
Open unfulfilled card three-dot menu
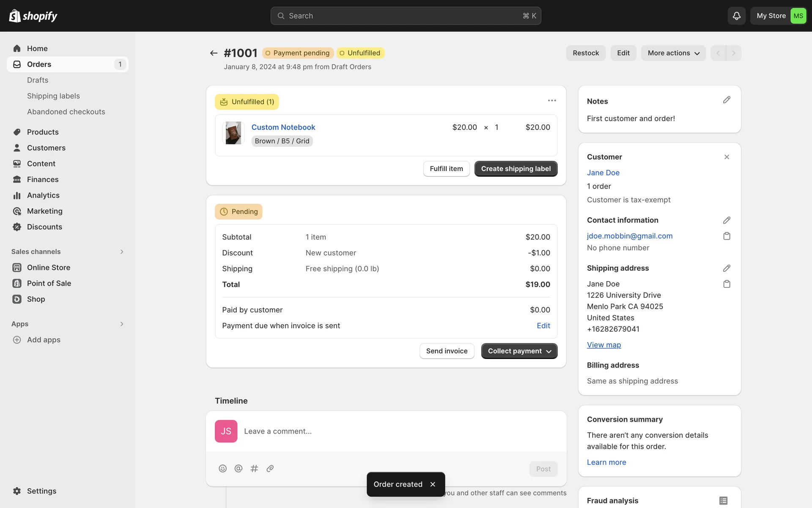click(552, 100)
